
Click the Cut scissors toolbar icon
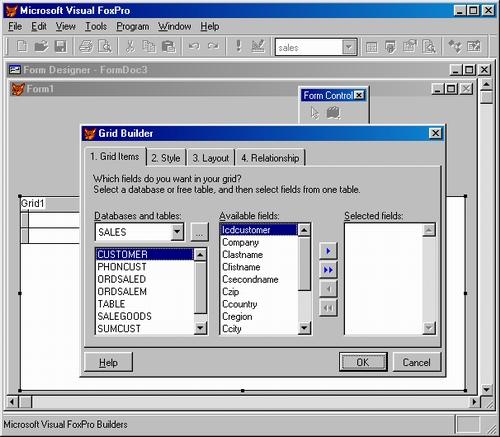coord(130,46)
